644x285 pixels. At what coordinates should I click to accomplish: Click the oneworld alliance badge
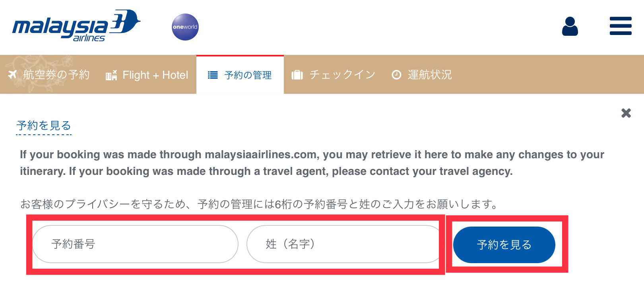click(x=185, y=27)
